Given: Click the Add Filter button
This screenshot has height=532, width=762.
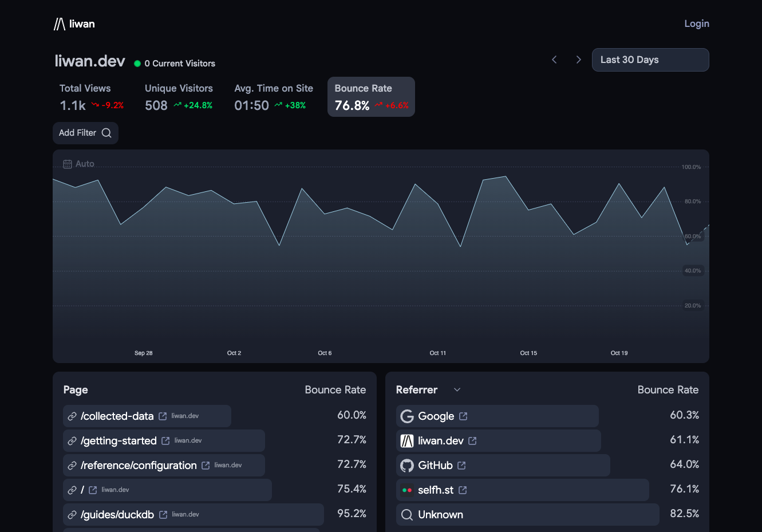Looking at the screenshot, I should pyautogui.click(x=85, y=133).
